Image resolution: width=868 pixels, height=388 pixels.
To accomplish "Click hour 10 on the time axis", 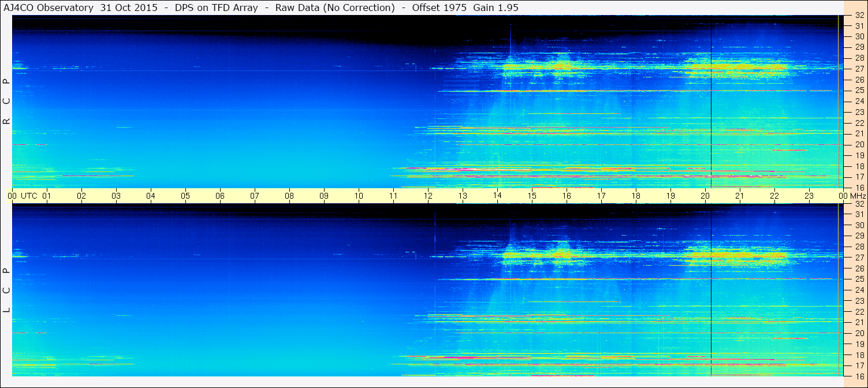I will pos(359,196).
